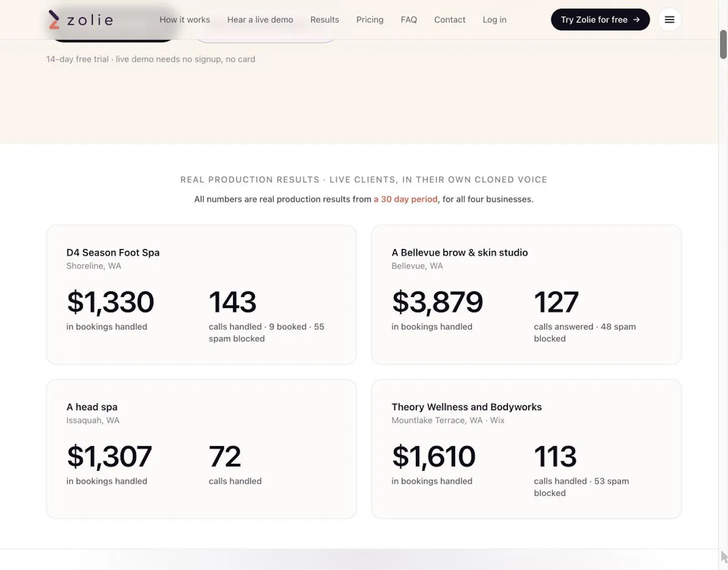
Task: Open the hamburger menu icon
Action: click(669, 20)
